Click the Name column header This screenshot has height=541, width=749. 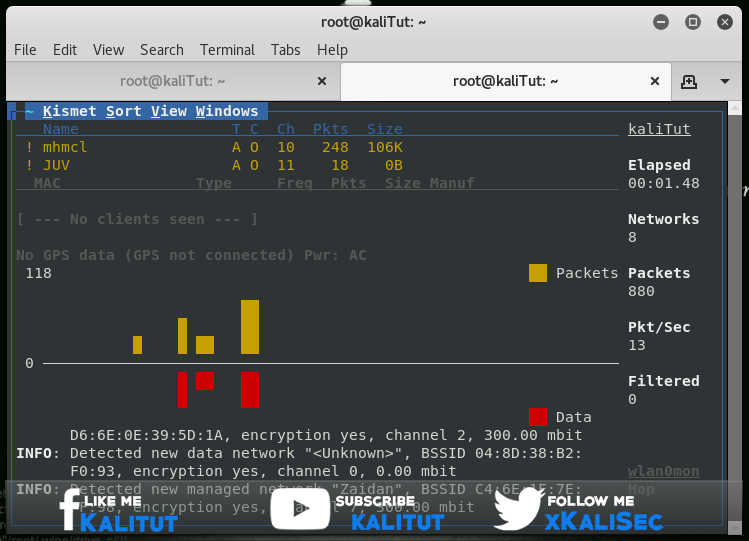click(61, 129)
